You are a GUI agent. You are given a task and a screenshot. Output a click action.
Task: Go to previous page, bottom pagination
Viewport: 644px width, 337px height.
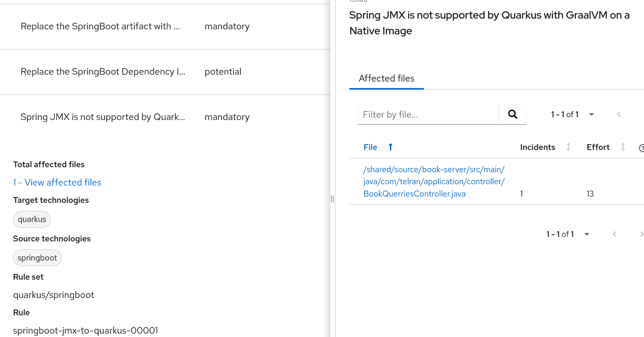[614, 234]
